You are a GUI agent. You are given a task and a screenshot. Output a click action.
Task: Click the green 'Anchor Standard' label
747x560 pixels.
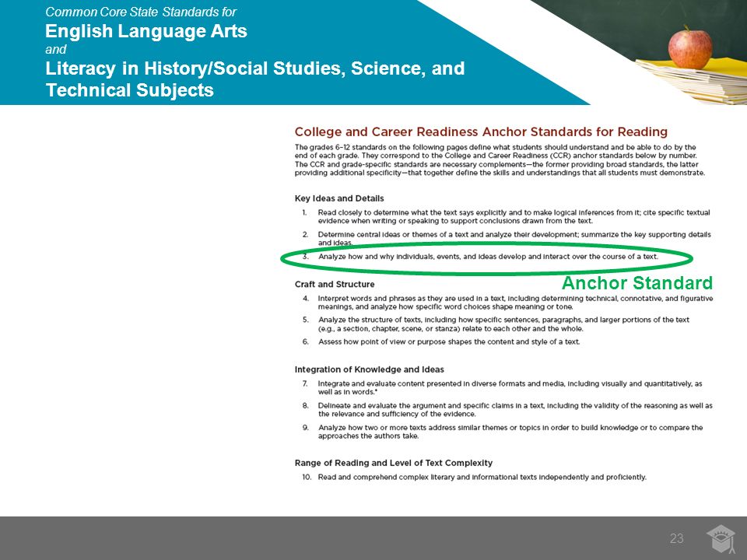tap(637, 283)
